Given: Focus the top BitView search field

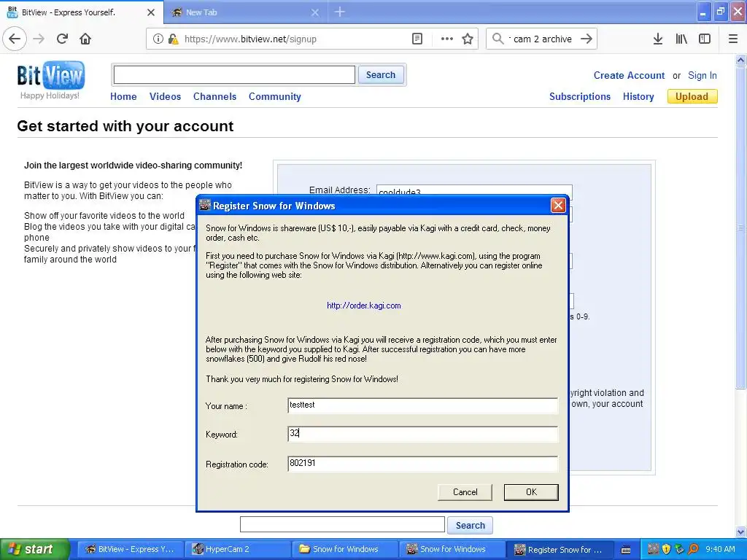Looking at the screenshot, I should tap(234, 75).
